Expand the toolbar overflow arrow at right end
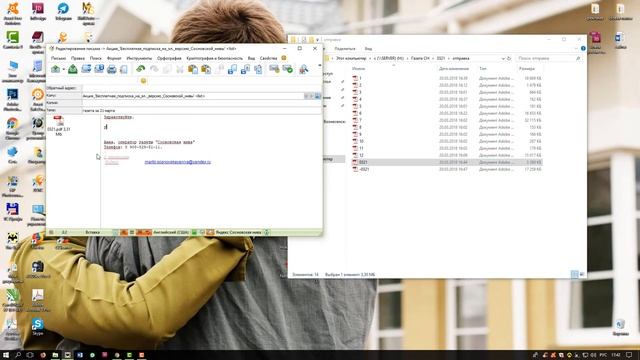640x360 pixels. tap(320, 66)
